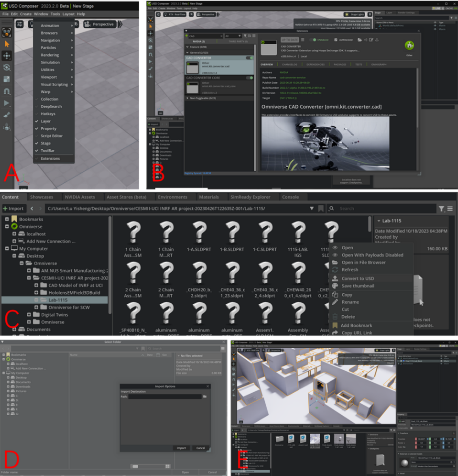Click RTX Real-Time renderer button in panel B

pos(175,14)
